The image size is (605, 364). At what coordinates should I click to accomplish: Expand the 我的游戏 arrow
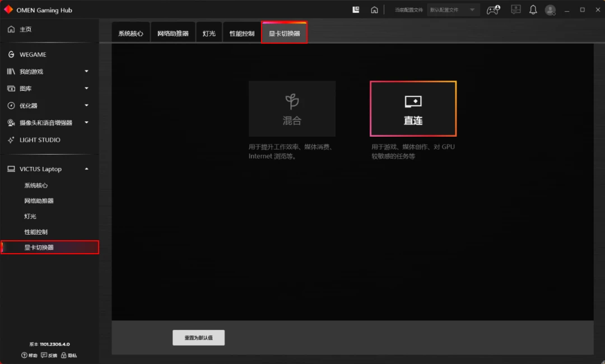point(86,71)
